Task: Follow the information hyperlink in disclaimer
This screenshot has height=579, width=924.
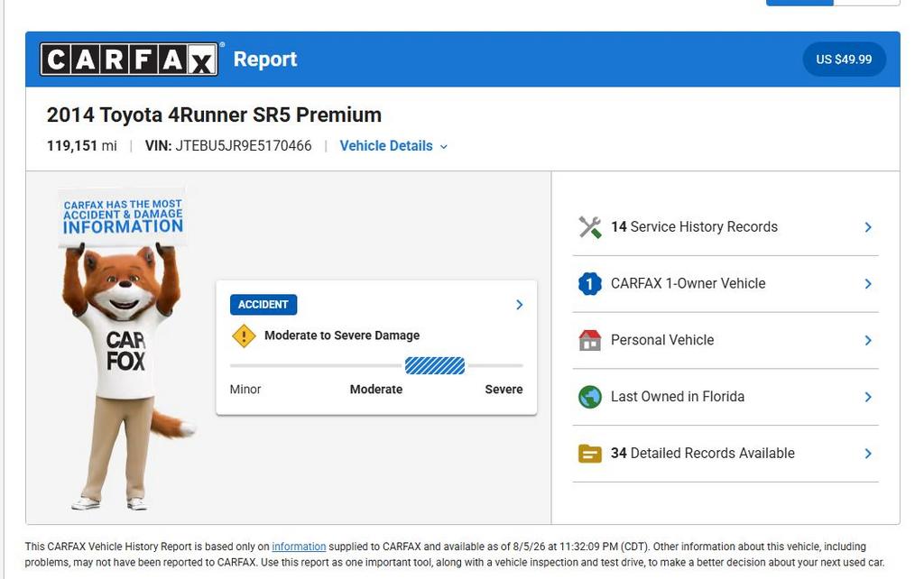Action: click(299, 547)
